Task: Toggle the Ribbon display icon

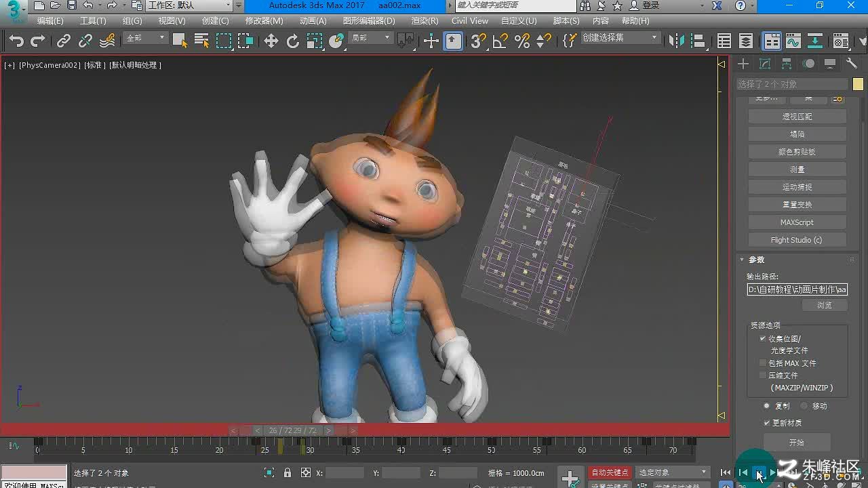Action: (772, 41)
